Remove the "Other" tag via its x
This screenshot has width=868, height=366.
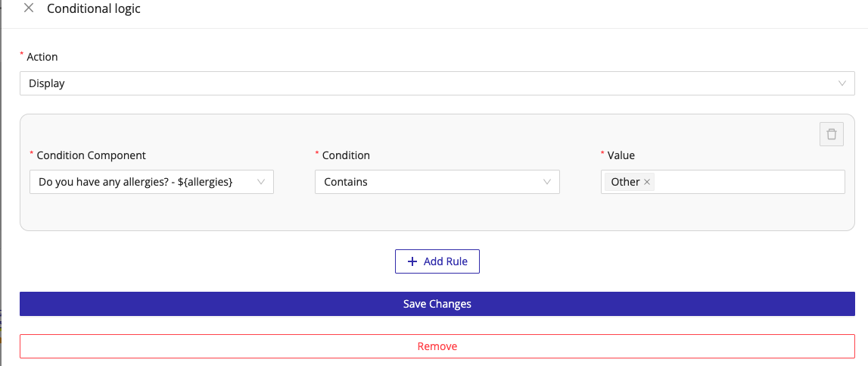coord(647,182)
